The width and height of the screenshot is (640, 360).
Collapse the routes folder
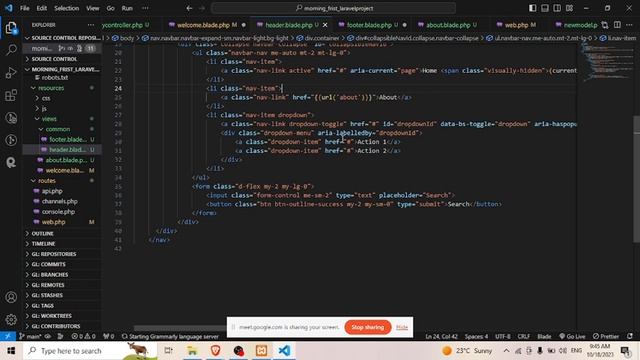(x=62, y=180)
